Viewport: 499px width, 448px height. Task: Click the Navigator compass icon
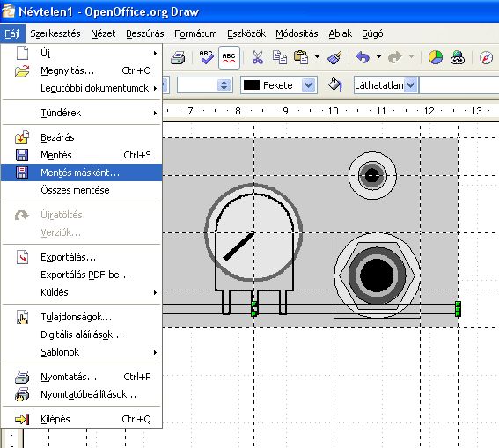point(486,58)
